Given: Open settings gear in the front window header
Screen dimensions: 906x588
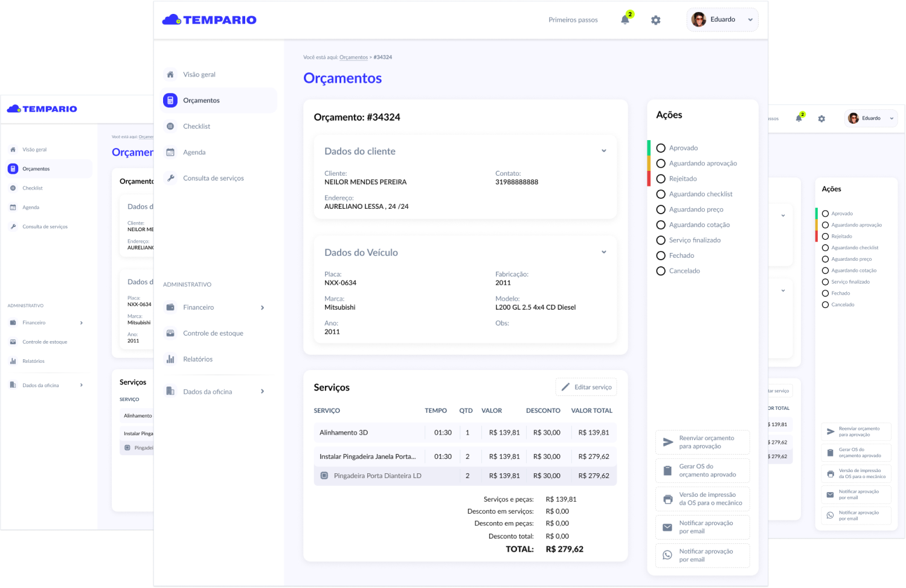Looking at the screenshot, I should point(656,20).
